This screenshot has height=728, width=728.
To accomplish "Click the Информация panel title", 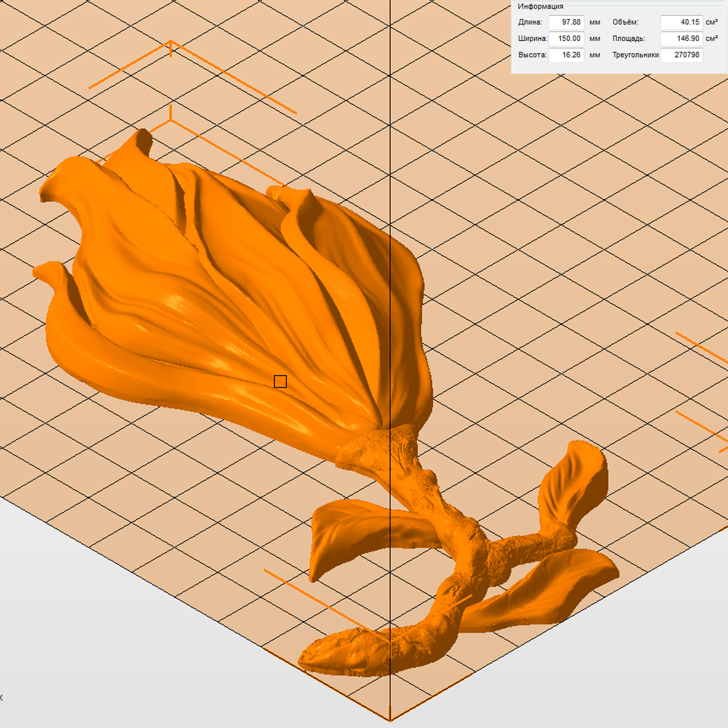I will click(x=540, y=6).
